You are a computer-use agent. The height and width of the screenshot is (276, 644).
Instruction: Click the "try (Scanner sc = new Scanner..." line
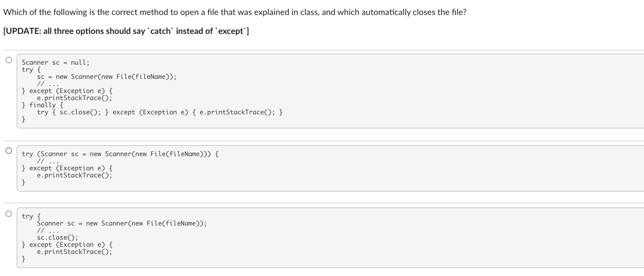click(x=120, y=154)
